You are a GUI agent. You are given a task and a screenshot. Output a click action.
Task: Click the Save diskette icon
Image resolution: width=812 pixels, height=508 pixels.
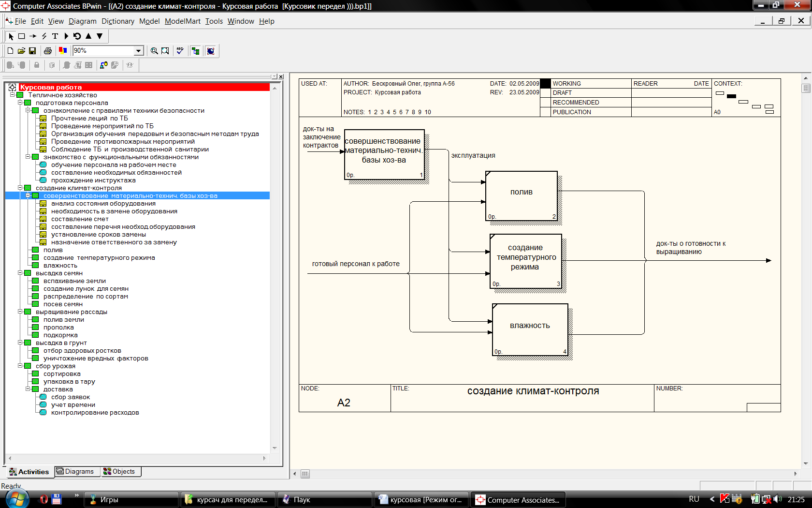pyautogui.click(x=32, y=51)
